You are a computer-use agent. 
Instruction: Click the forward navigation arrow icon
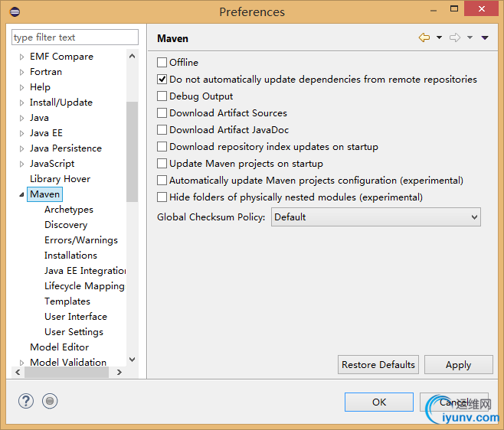[455, 37]
